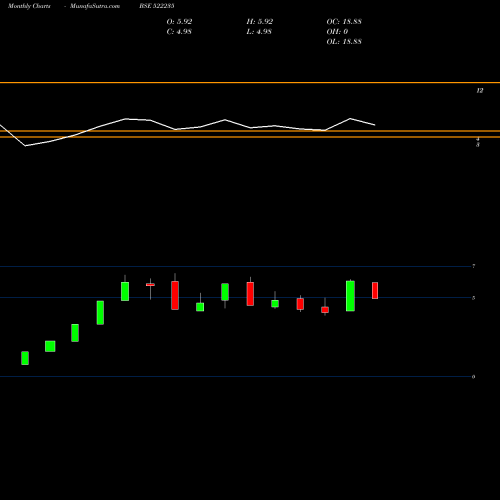This screenshot has width=500, height=500.
Task: Click the peak of the white indicator line near the last points
Action: [x=350, y=118]
